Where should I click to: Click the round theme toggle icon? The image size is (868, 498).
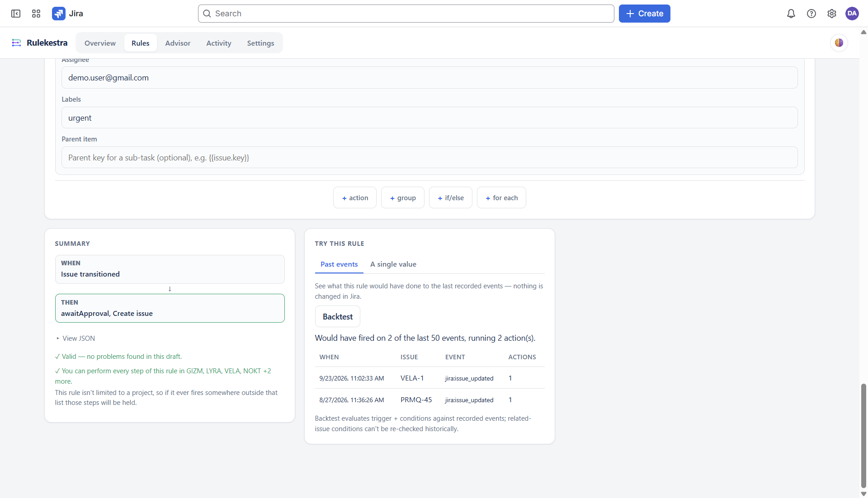click(x=839, y=43)
